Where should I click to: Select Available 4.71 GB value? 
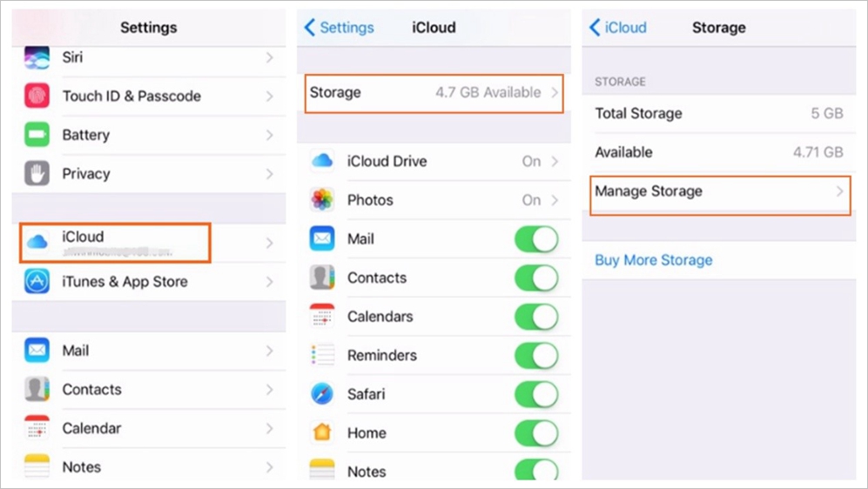click(x=818, y=152)
